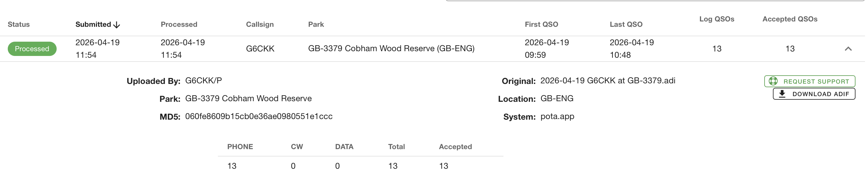
Task: Click the green Processed status badge
Action: pos(32,49)
